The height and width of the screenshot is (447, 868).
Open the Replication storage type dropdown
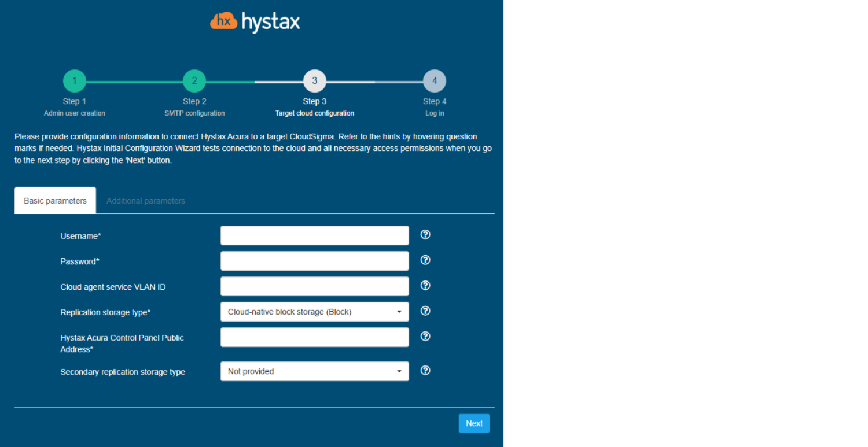pos(315,312)
